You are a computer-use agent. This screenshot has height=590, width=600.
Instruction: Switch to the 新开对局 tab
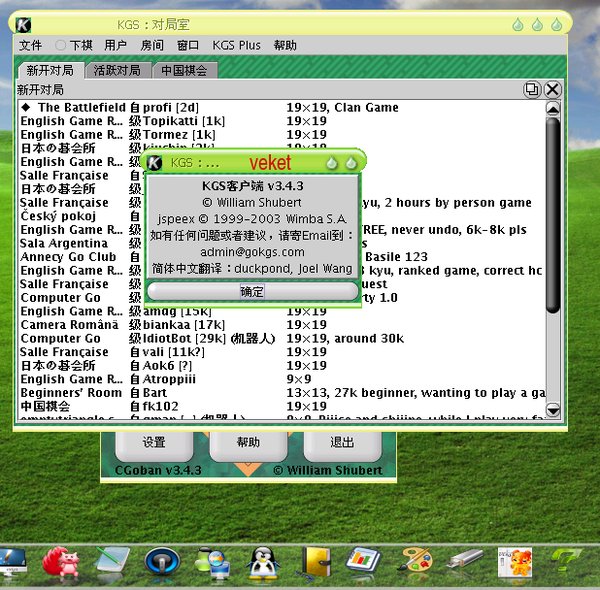(51, 70)
